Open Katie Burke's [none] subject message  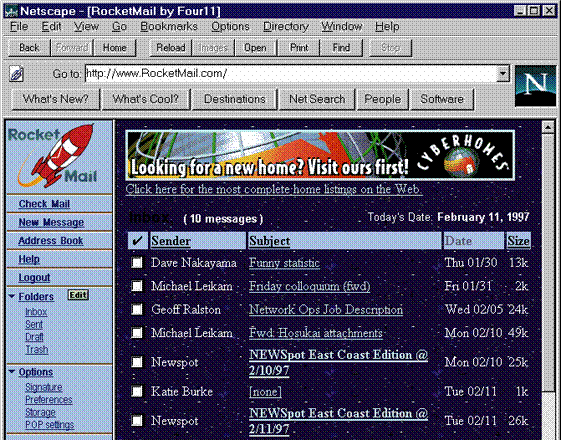265,392
